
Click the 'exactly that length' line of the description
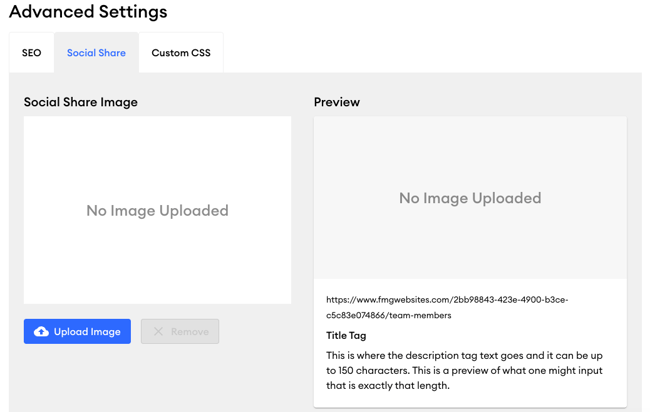[388, 385]
